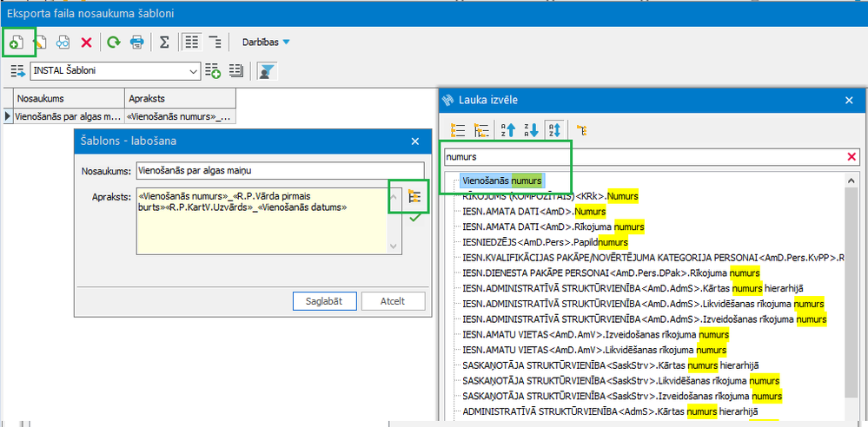Open the Darbības menu

point(266,42)
